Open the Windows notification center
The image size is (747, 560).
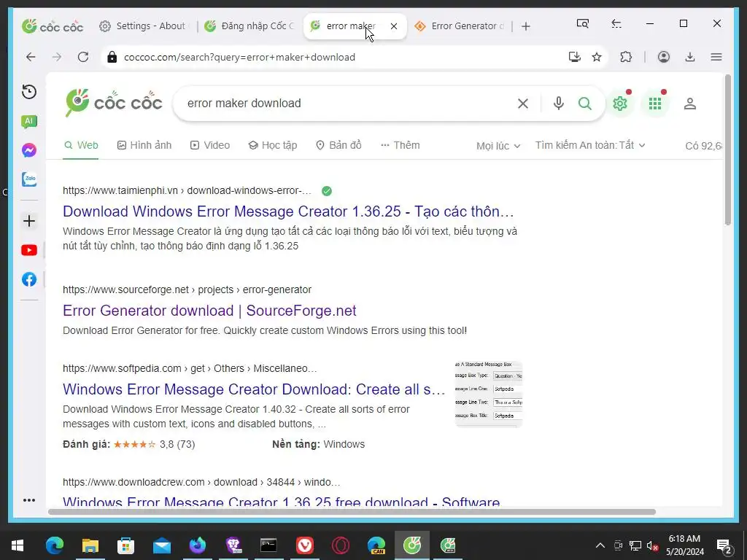[724, 545]
